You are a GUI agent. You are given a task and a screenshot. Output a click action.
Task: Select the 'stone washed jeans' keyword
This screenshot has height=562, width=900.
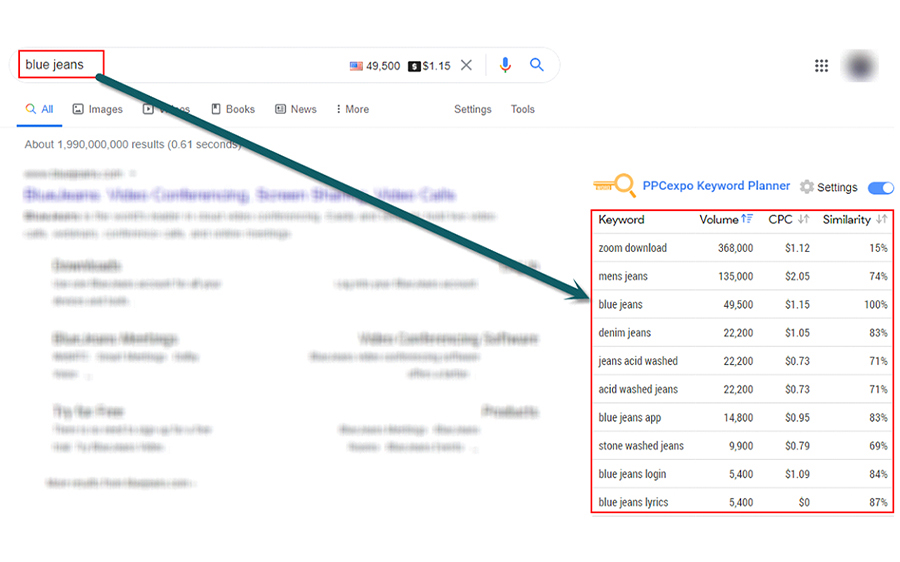point(641,445)
